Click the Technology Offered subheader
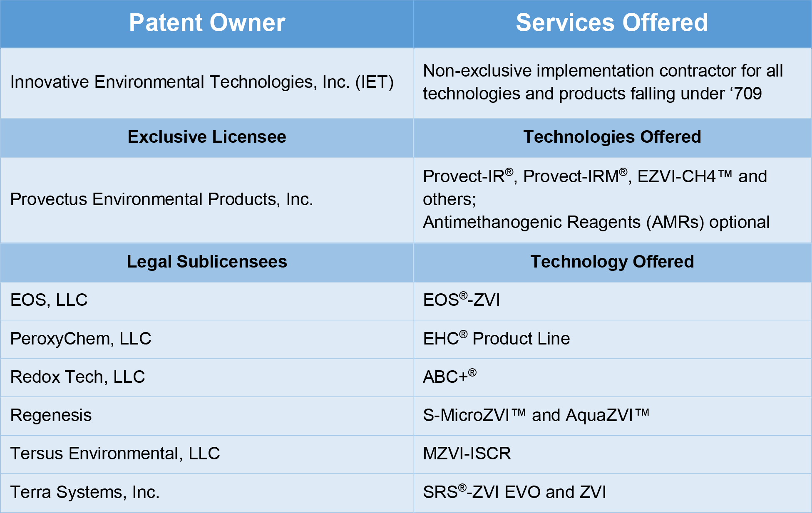Image resolution: width=812 pixels, height=513 pixels. click(612, 262)
